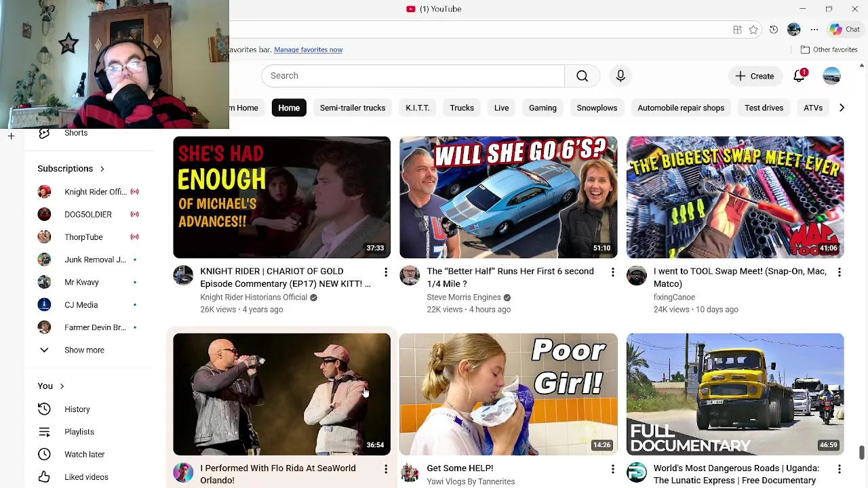Viewport: 868px width, 488px height.
Task: Select the K.I.T.T. filter chip
Action: 417,108
